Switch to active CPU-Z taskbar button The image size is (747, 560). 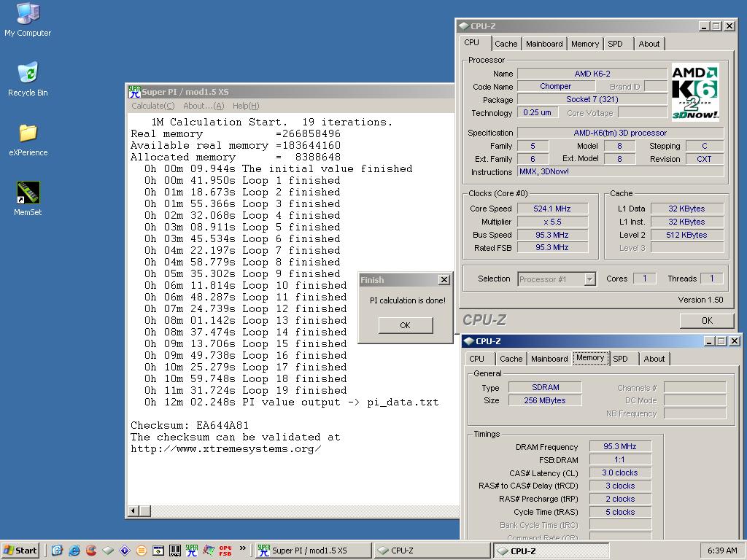click(551, 551)
